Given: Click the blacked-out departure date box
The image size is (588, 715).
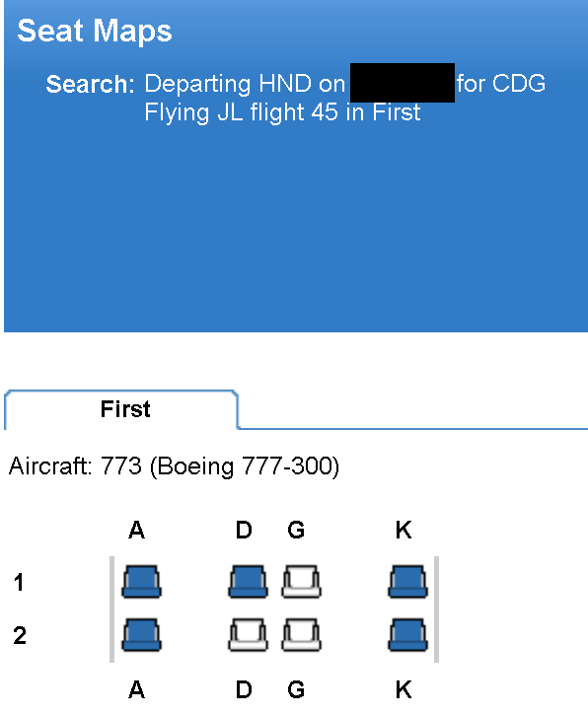Looking at the screenshot, I should (403, 83).
